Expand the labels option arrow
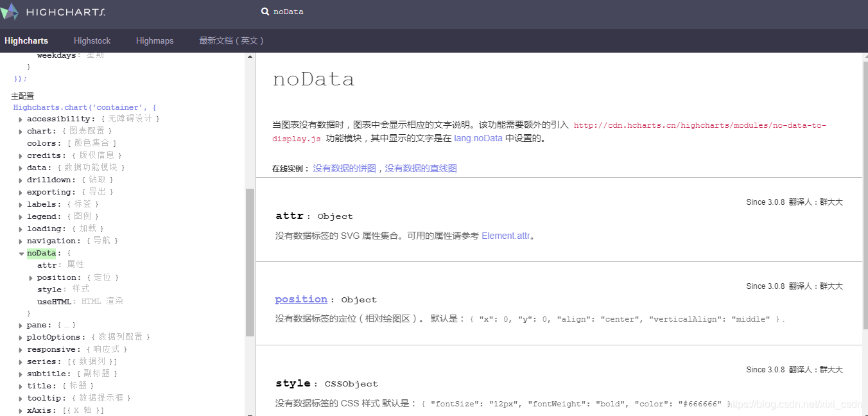The height and width of the screenshot is (416, 868). pos(21,205)
